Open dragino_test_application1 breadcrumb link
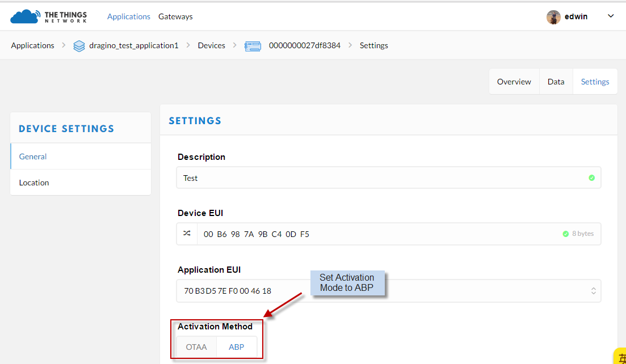This screenshot has height=364, width=626. point(134,45)
